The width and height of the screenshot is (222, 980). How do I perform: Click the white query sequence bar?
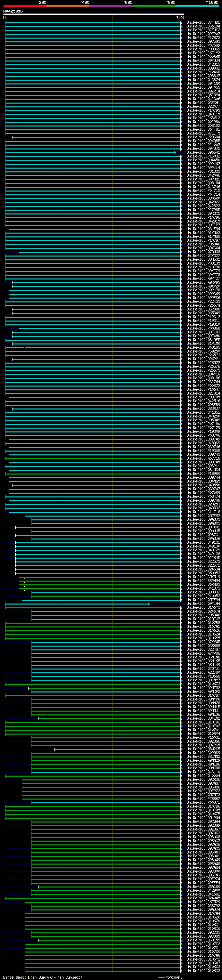[x=93, y=15]
